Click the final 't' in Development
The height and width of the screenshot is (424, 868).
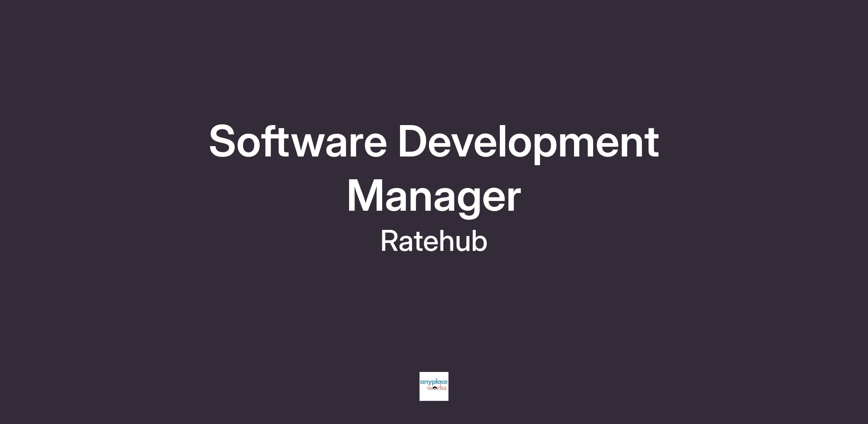pyautogui.click(x=652, y=143)
